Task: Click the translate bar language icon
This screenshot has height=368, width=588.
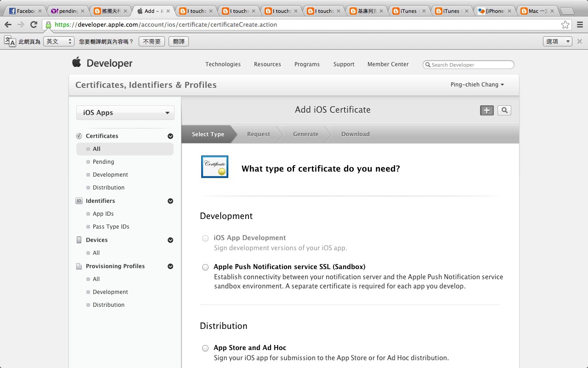Action: (x=10, y=41)
